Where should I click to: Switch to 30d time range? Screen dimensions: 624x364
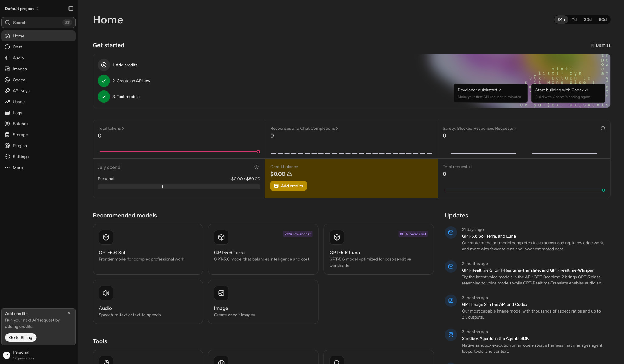588,19
